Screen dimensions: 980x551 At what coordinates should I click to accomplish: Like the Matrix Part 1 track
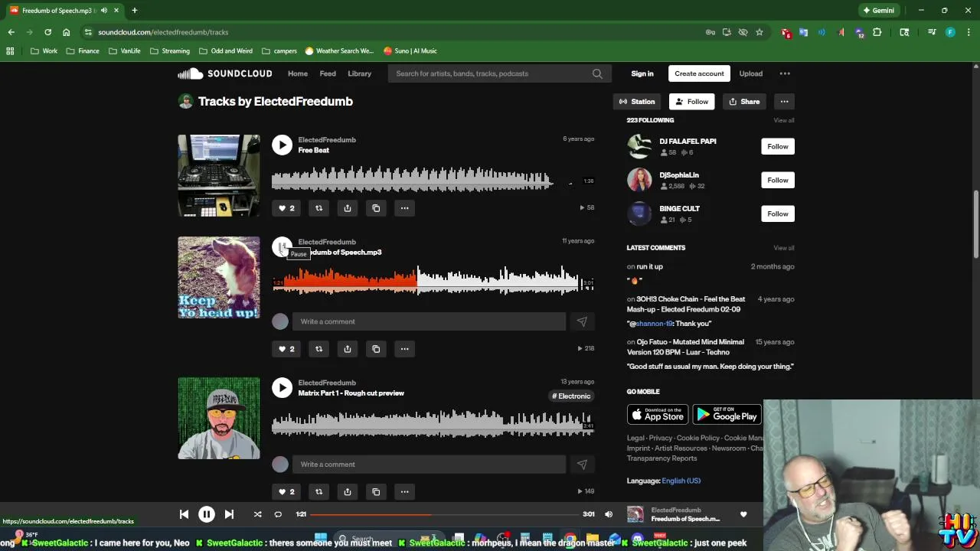click(286, 492)
